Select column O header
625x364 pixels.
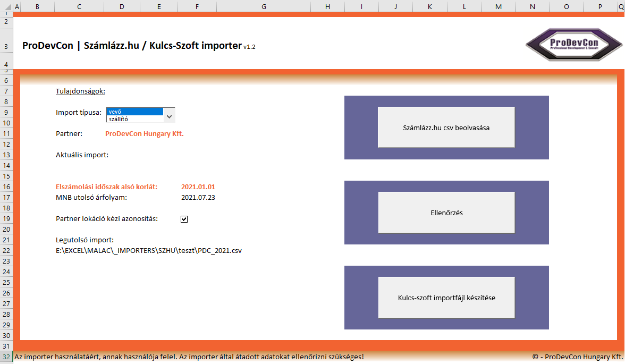click(567, 7)
